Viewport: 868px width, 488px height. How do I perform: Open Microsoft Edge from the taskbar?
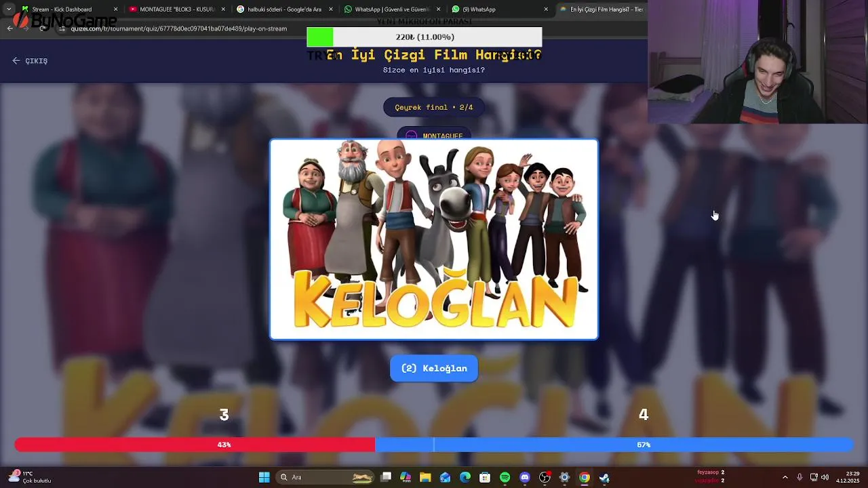[x=465, y=477]
